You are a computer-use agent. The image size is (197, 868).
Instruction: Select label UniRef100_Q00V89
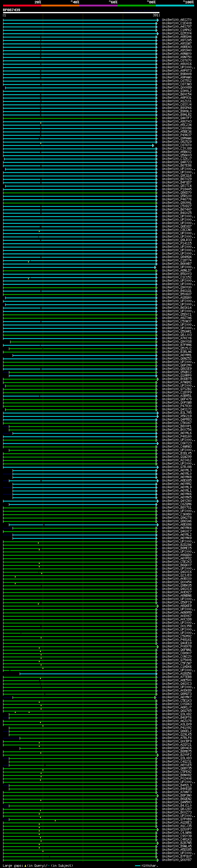pyautogui.click(x=177, y=88)
